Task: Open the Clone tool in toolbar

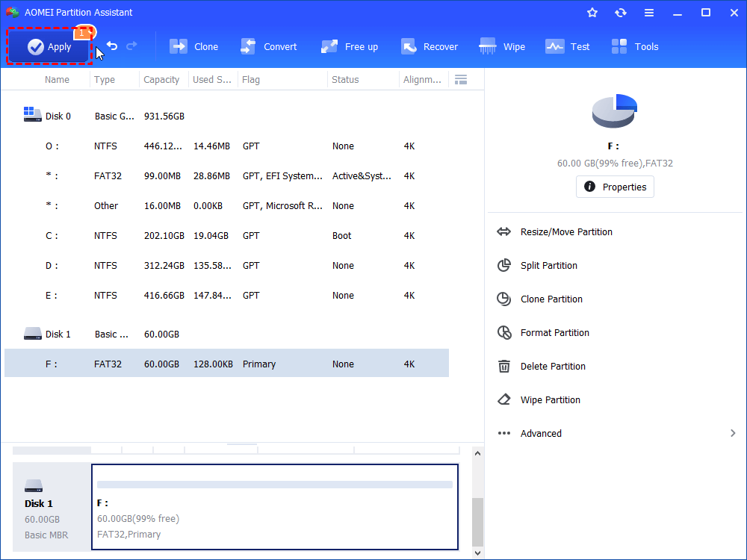Action: click(193, 47)
